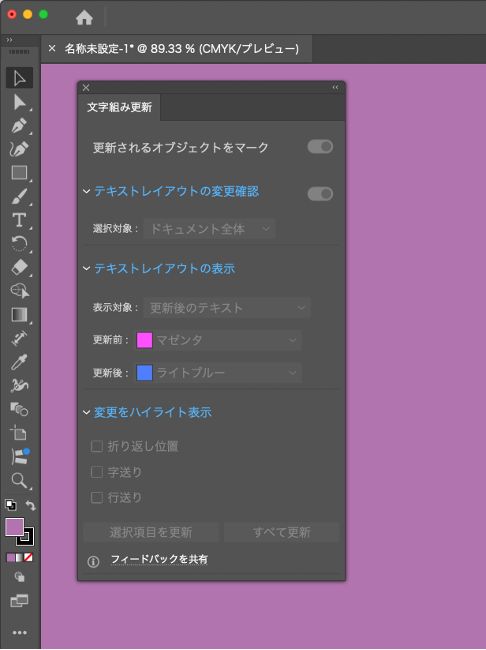Click the macOS yellow minimize button
This screenshot has height=650, width=486.
[x=27, y=15]
